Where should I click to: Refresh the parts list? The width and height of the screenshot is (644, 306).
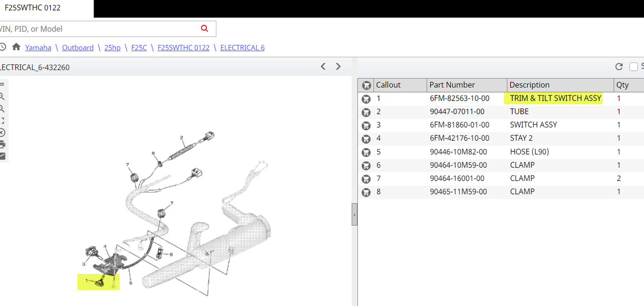(619, 66)
